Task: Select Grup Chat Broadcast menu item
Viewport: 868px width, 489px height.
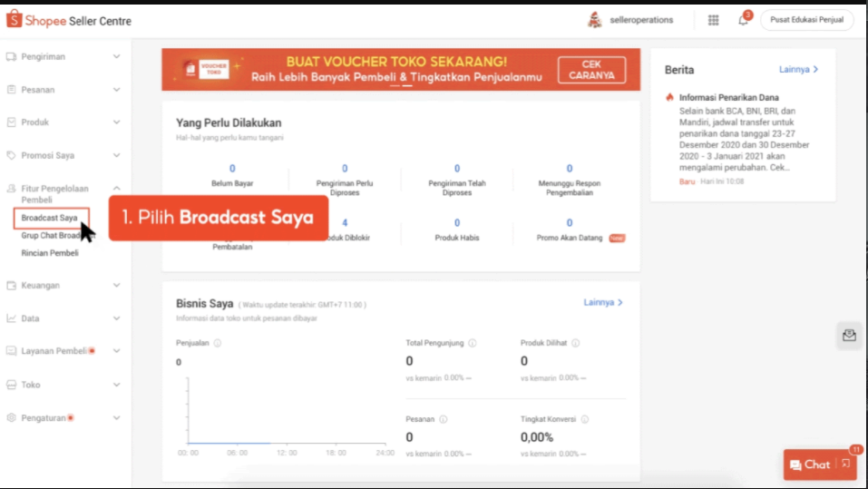Action: point(58,235)
